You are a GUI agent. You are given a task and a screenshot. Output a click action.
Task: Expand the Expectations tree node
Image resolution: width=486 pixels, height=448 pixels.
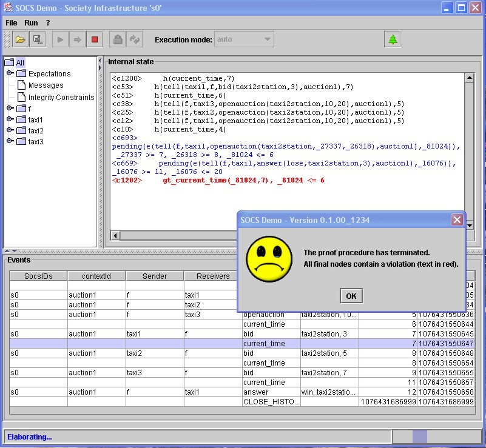point(10,73)
